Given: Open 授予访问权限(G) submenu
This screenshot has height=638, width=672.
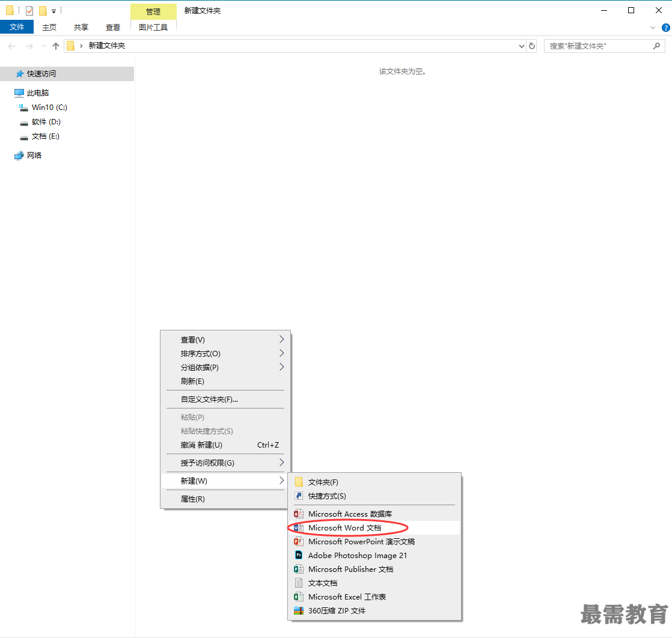Looking at the screenshot, I should [x=225, y=463].
